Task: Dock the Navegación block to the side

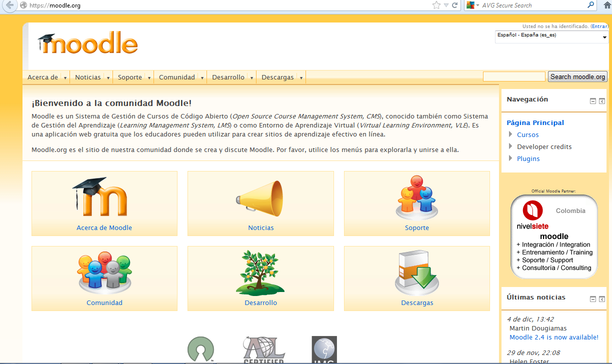Action: pyautogui.click(x=602, y=101)
